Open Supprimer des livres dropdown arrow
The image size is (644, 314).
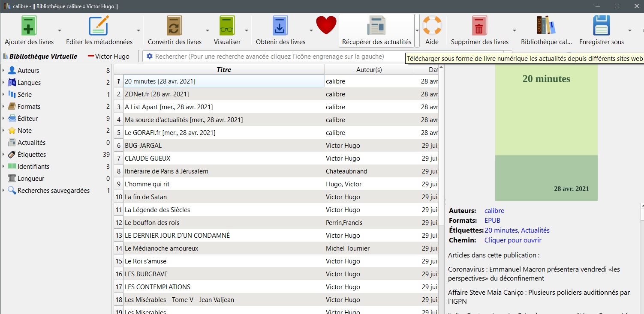click(x=515, y=30)
